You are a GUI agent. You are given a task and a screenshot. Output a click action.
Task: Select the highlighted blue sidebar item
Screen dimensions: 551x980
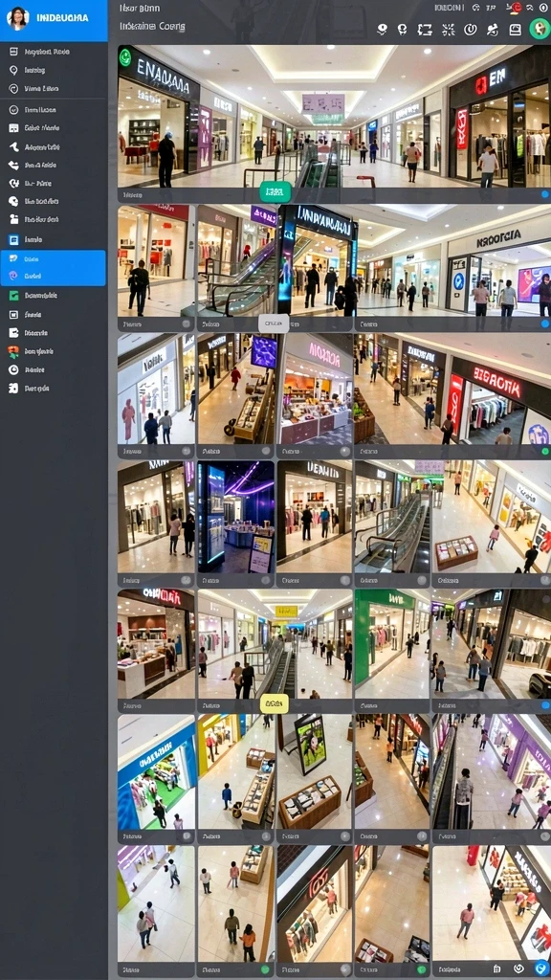pos(54,268)
